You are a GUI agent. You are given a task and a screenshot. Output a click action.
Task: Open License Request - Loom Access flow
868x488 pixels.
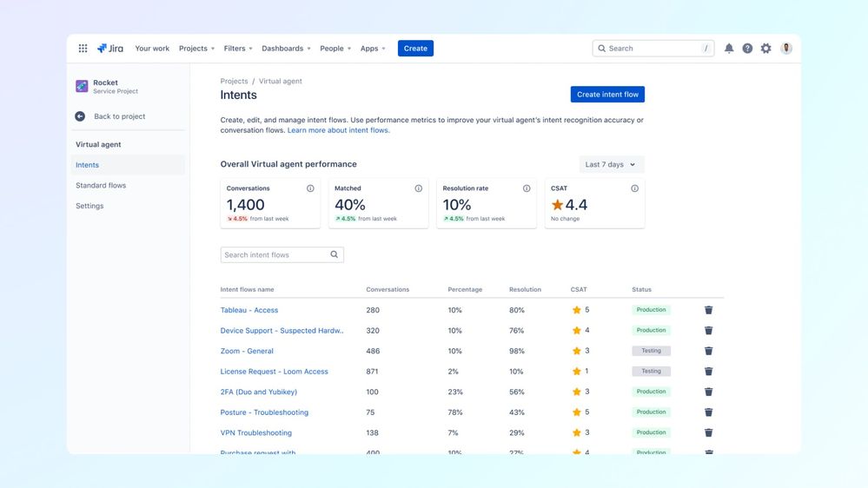tap(274, 372)
